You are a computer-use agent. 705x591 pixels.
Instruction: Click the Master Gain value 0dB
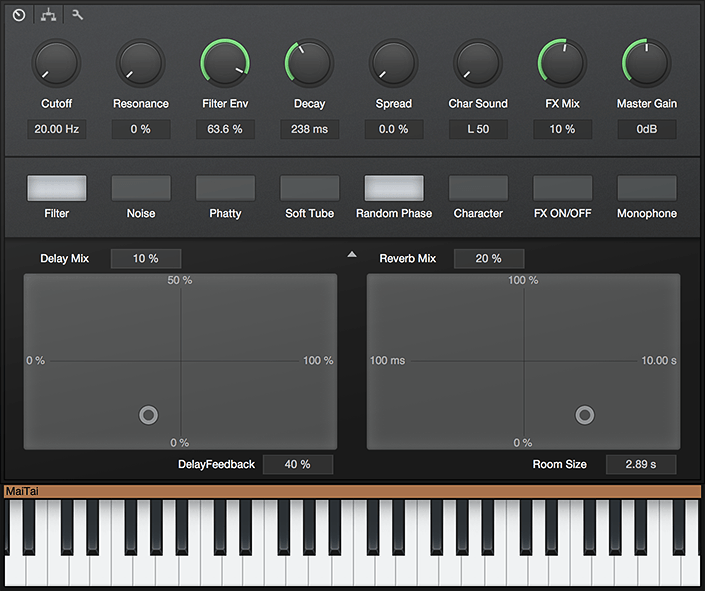[647, 129]
